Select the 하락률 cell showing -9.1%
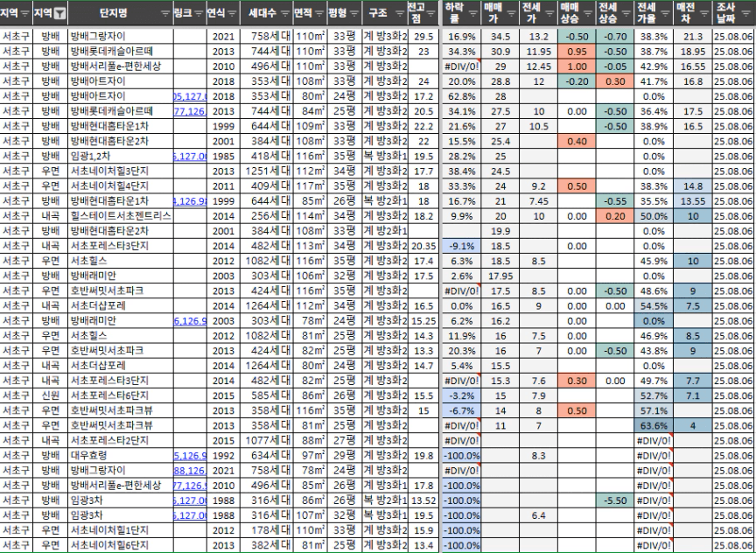 (x=461, y=246)
